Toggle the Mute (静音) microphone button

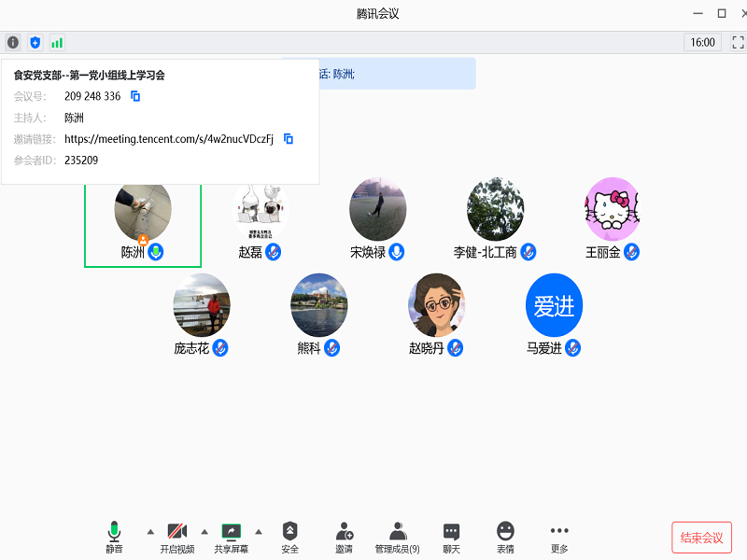coord(114,537)
